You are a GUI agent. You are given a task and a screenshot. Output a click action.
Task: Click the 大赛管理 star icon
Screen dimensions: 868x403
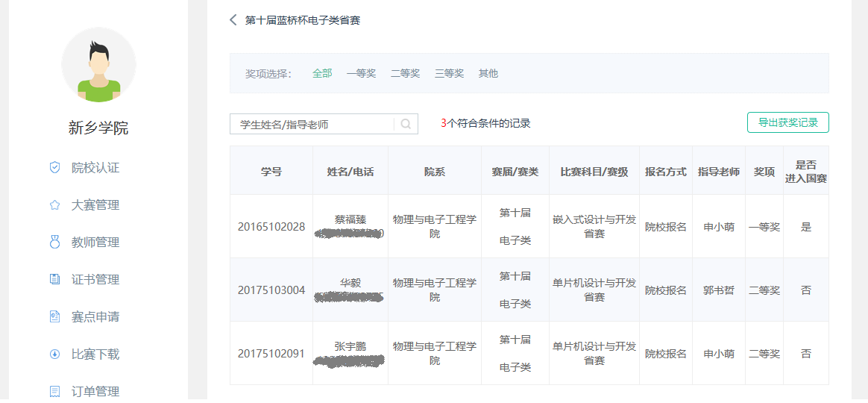click(x=54, y=205)
